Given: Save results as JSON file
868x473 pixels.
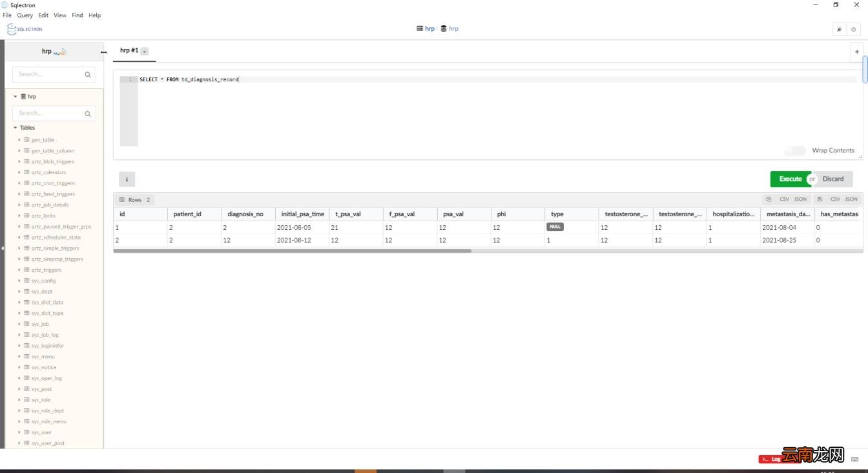Looking at the screenshot, I should pos(851,199).
